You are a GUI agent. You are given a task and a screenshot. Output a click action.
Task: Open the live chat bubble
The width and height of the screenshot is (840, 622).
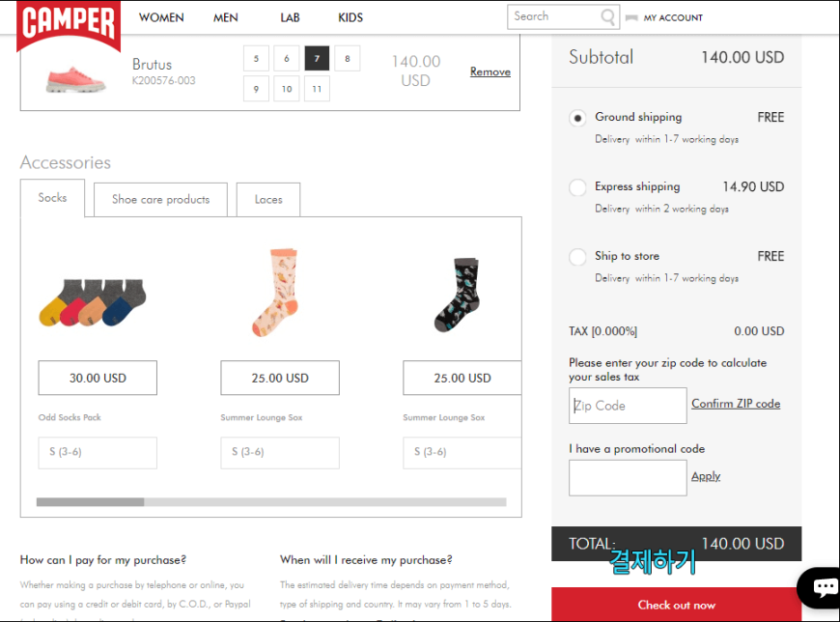pyautogui.click(x=822, y=586)
